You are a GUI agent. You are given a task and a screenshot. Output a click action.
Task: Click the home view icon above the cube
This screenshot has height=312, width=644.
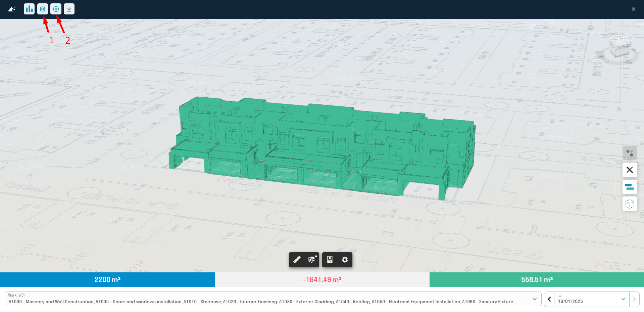591,28
